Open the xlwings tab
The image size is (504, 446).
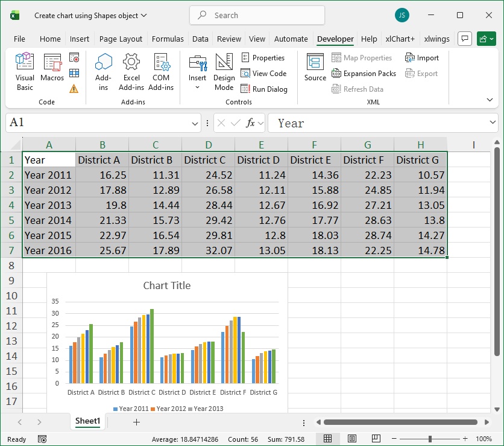click(436, 39)
